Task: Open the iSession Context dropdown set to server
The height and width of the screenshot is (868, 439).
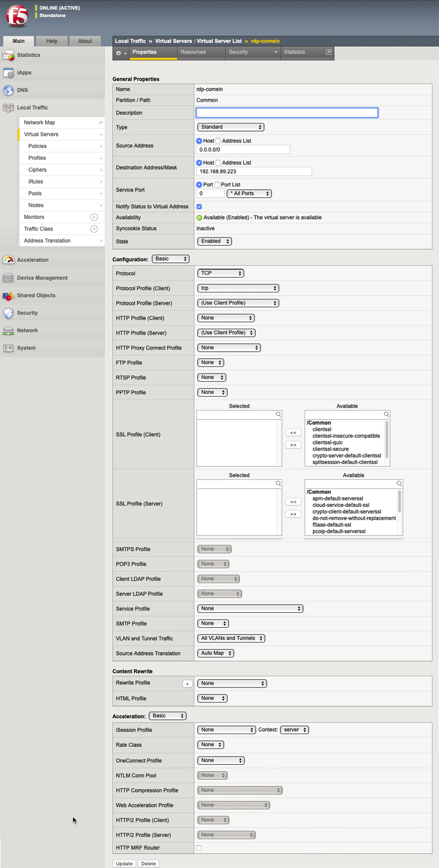Action: [x=295, y=730]
